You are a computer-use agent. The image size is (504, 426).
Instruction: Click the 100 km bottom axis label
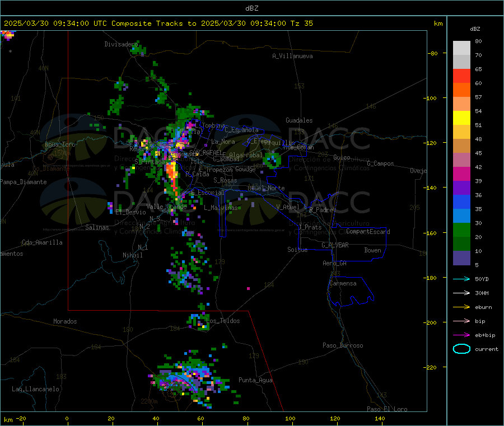(290, 418)
